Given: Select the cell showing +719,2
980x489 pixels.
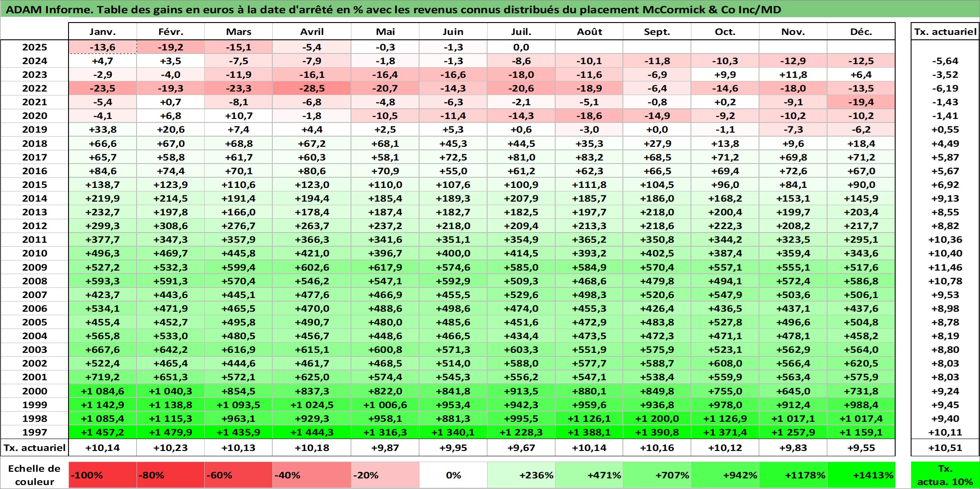Looking at the screenshot, I should pos(103,377).
